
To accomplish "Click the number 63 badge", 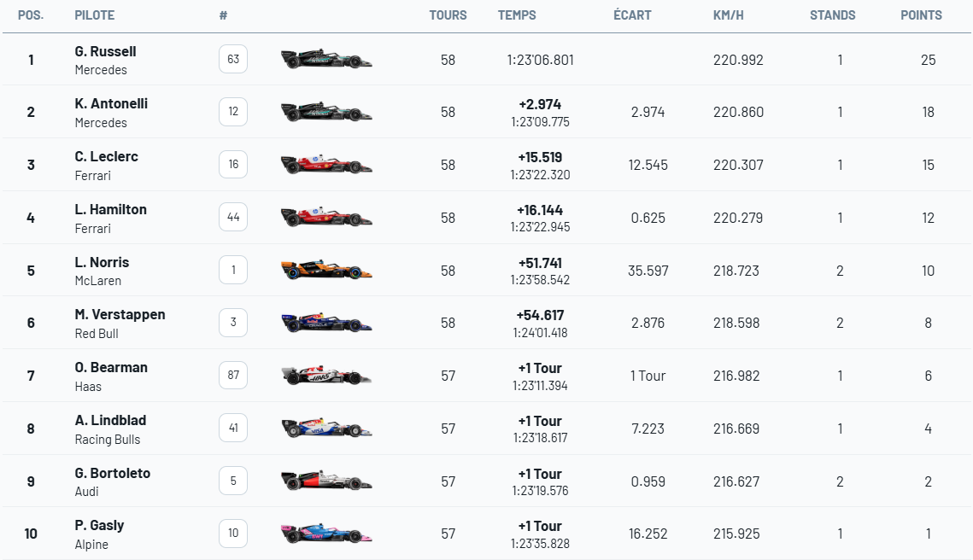I will tap(233, 60).
